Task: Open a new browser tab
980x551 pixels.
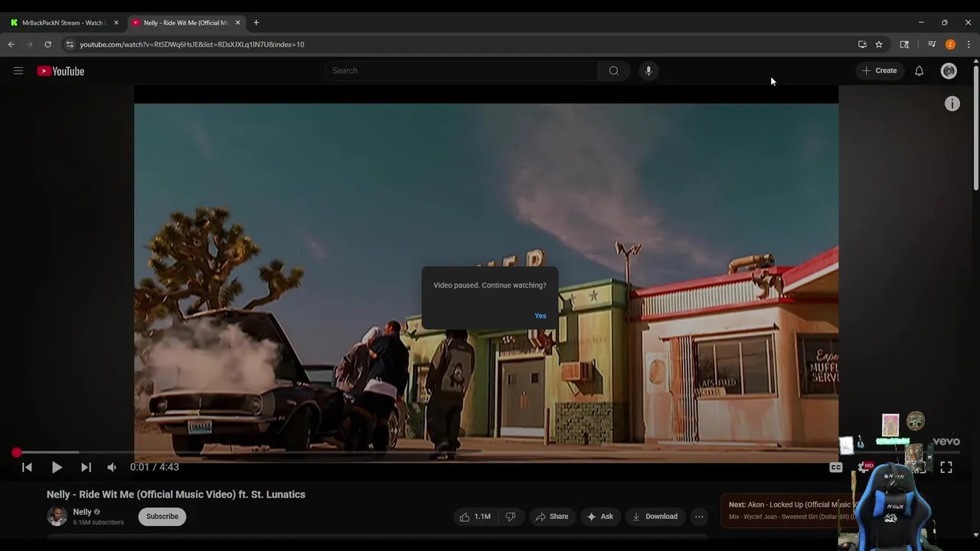Action: point(256,23)
